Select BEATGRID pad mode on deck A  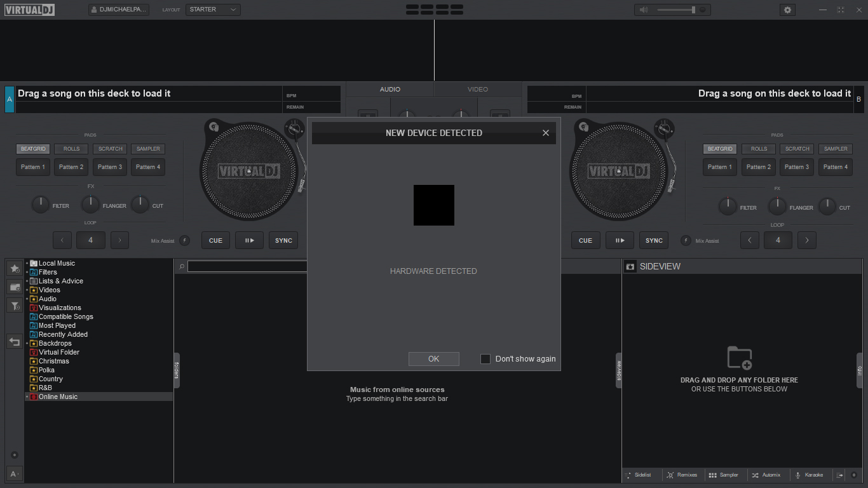(x=33, y=149)
